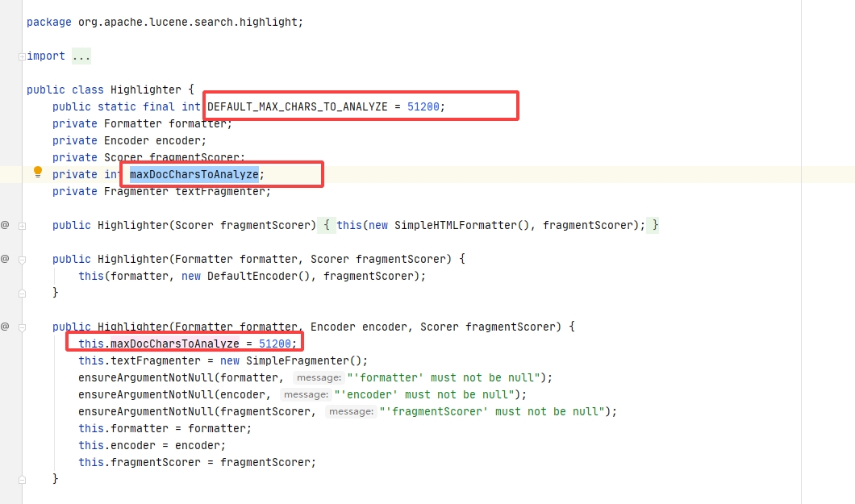Click 'this.fragmentScorer = fragmentScorer;' assignment line
This screenshot has height=504, width=855.
click(x=197, y=462)
